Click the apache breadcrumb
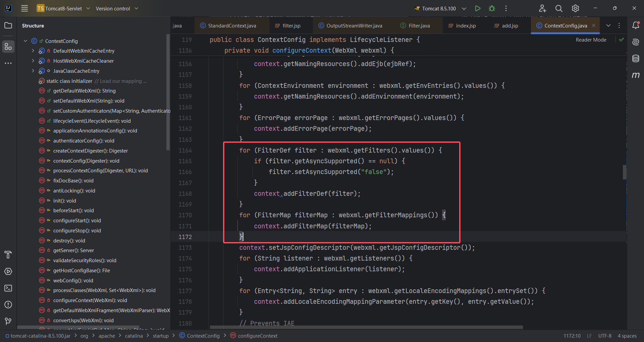Image resolution: width=644 pixels, height=342 pixels. click(x=107, y=336)
